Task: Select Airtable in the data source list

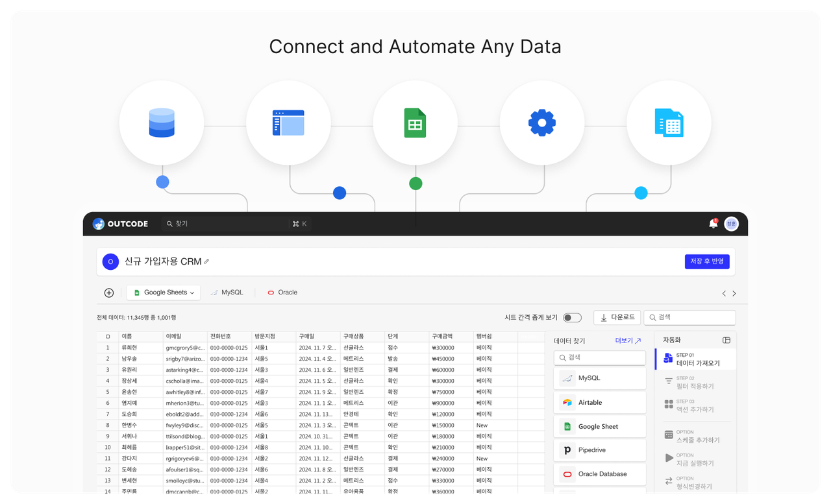Action: 599,403
